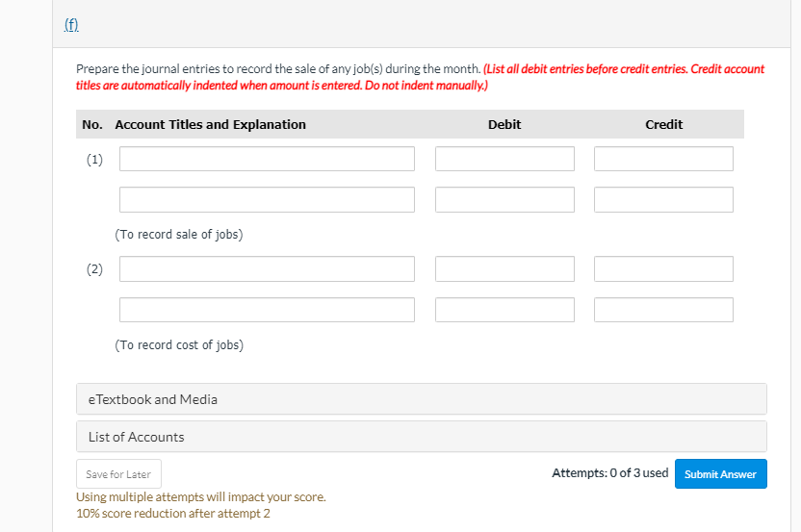Expand the List of Accounts section
The height and width of the screenshot is (532, 801).
coord(422,437)
